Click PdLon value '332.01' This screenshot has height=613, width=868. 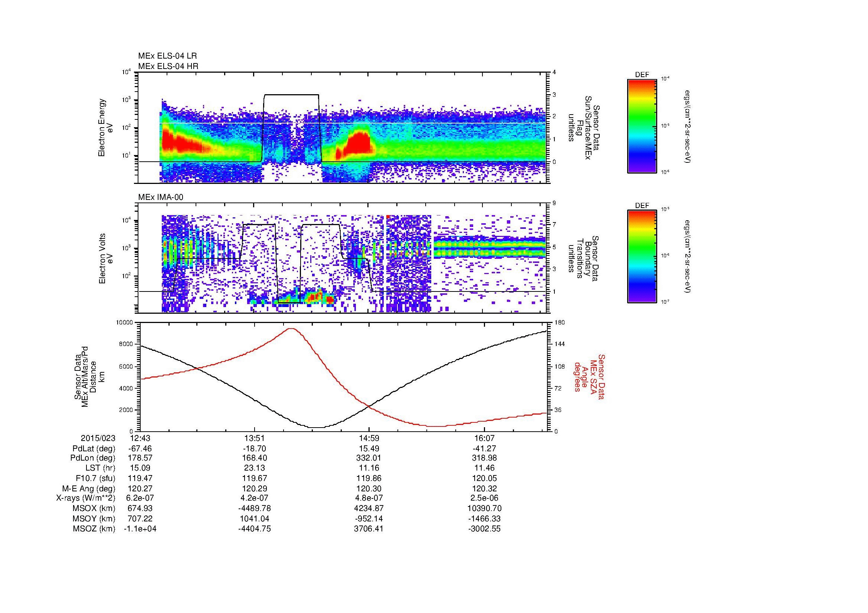pyautogui.click(x=369, y=458)
